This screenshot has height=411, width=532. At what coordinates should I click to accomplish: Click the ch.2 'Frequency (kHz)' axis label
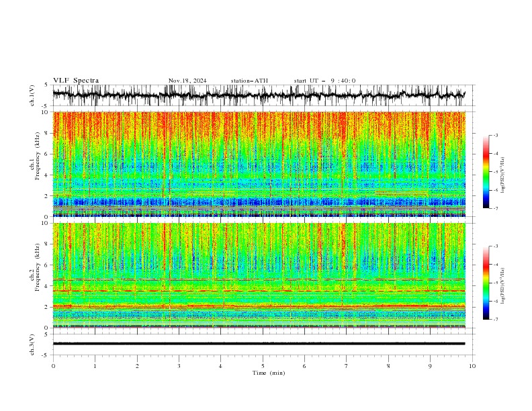37,267
